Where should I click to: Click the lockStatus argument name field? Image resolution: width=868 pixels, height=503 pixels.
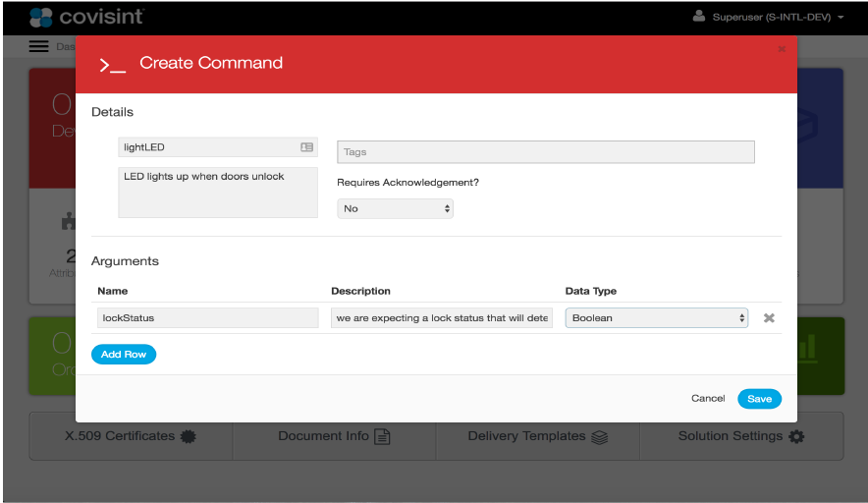pyautogui.click(x=207, y=318)
